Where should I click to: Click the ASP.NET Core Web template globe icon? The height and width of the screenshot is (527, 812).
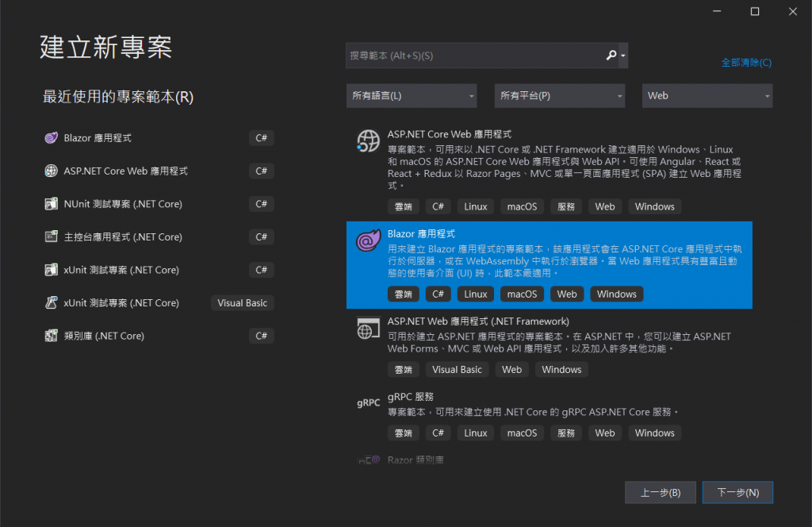coord(368,141)
